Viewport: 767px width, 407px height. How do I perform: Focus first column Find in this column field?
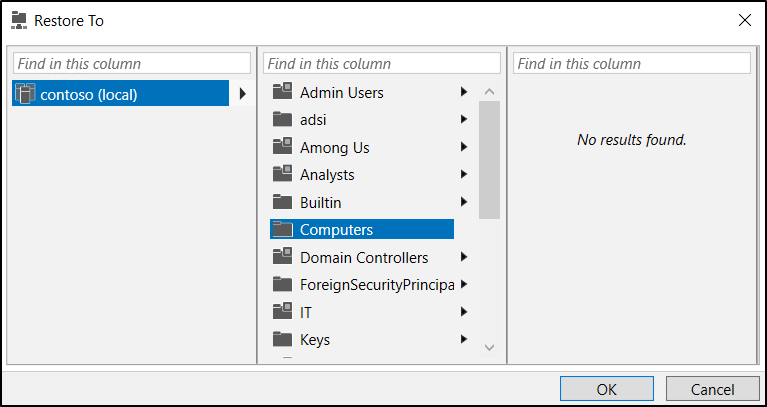132,63
